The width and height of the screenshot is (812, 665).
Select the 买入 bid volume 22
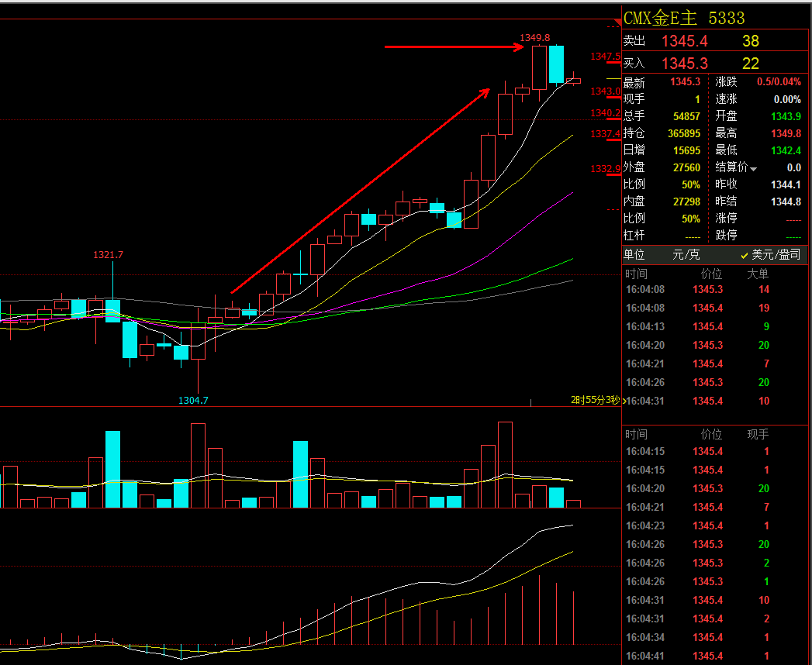(751, 63)
